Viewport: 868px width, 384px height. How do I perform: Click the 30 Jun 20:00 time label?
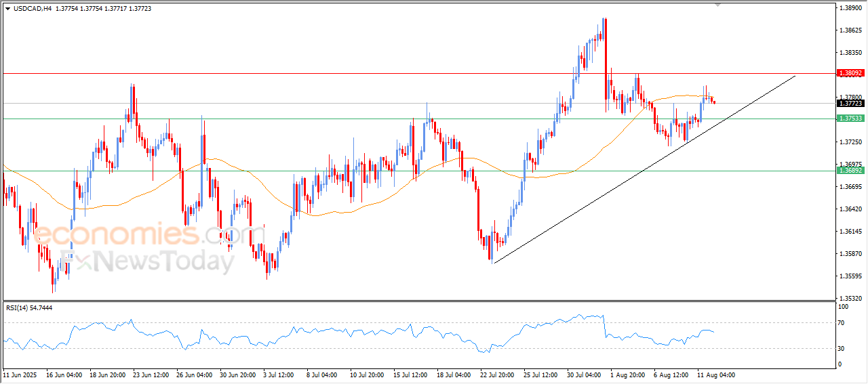(238, 375)
